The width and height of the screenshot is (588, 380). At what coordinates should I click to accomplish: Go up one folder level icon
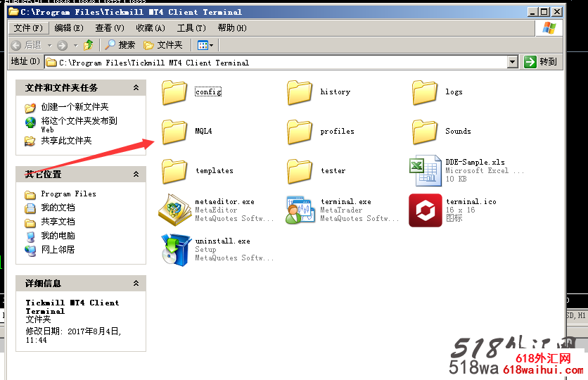click(89, 45)
